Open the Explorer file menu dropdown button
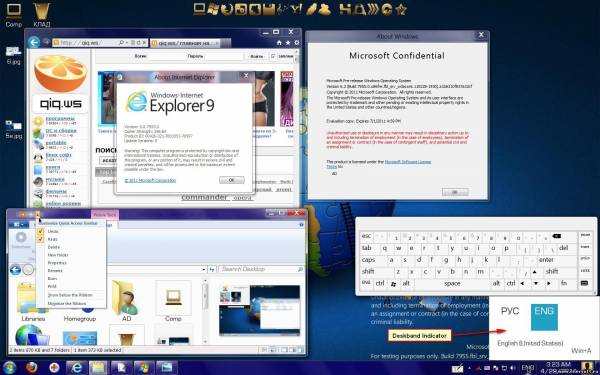This screenshot has height=375, width=600. click(x=19, y=225)
